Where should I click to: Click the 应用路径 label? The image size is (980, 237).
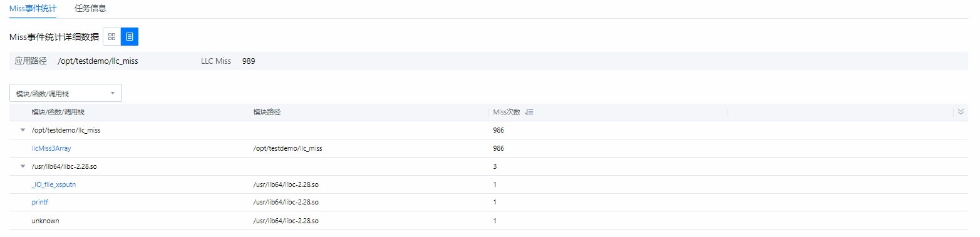pyautogui.click(x=31, y=61)
